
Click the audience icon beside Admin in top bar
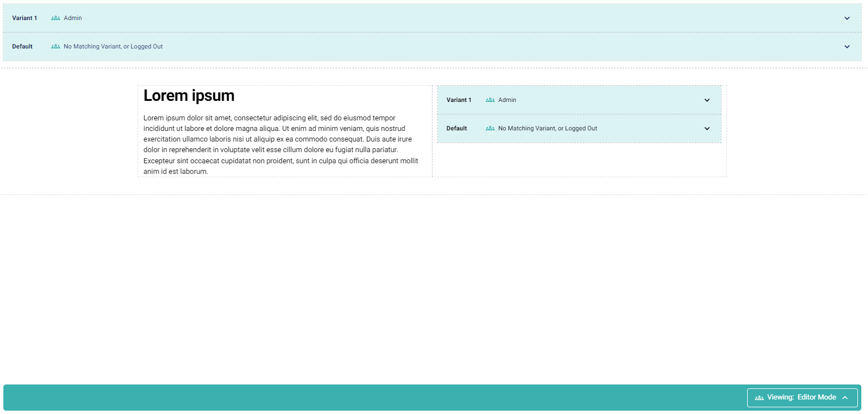pos(55,18)
